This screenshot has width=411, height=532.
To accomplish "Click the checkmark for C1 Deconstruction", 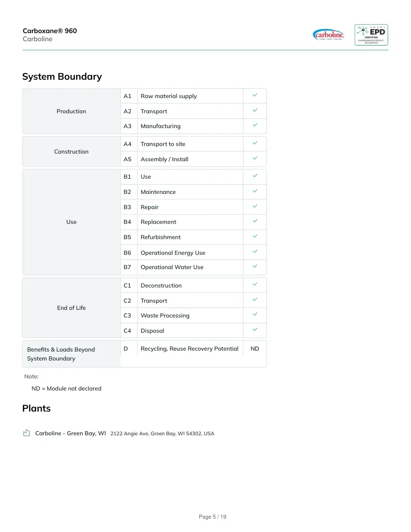I will pos(255,284).
